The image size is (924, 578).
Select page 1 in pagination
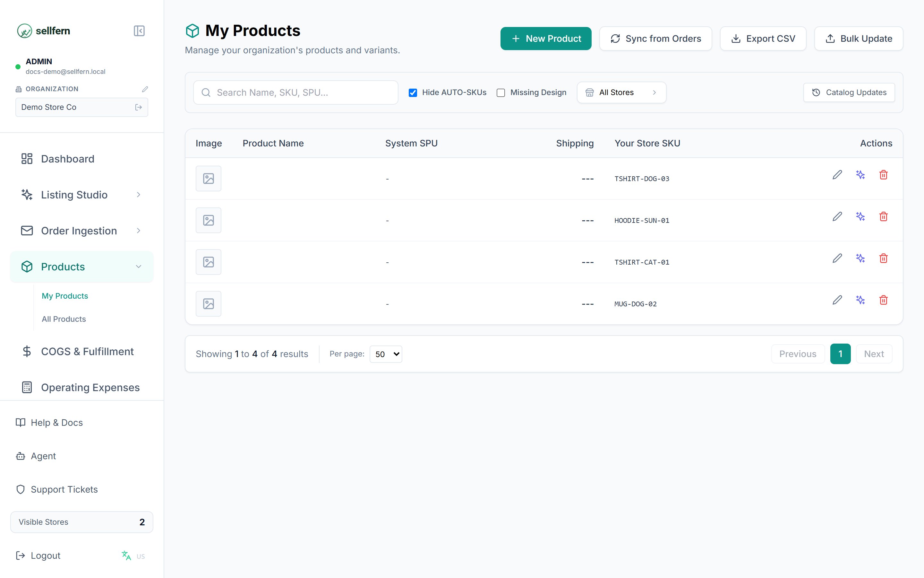point(840,354)
